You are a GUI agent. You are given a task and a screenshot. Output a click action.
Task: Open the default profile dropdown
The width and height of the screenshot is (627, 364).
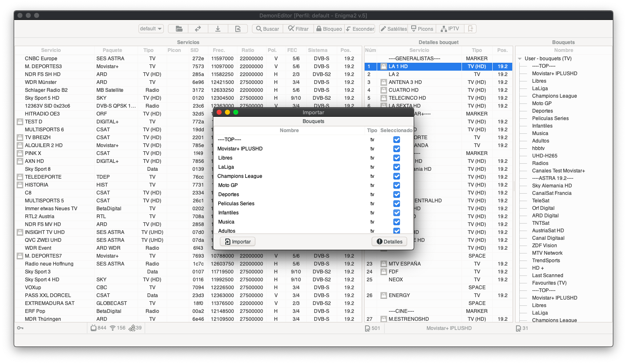pyautogui.click(x=151, y=29)
